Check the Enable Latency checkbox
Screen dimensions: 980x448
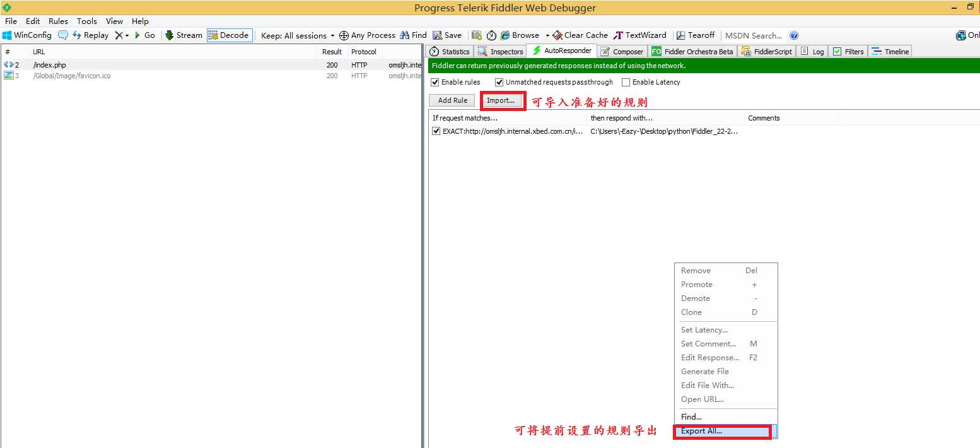[x=626, y=82]
